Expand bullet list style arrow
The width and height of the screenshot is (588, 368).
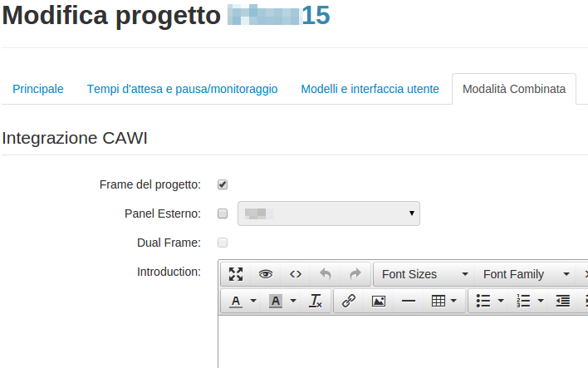(x=501, y=301)
